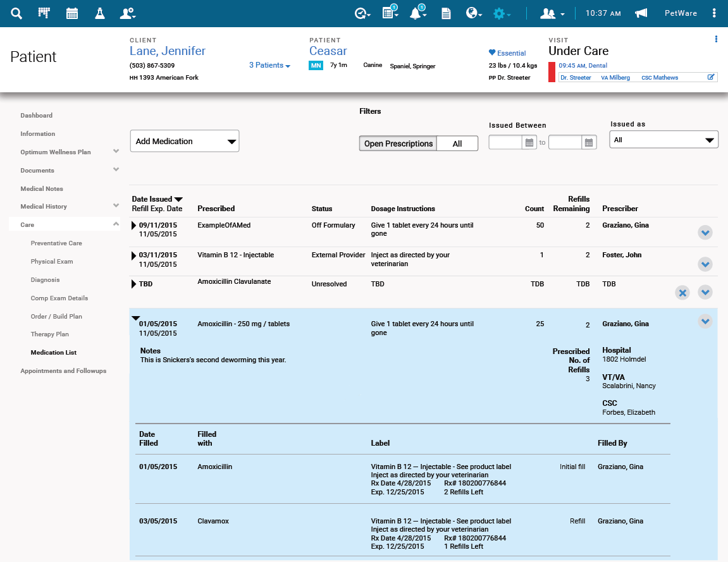Open the blue visit options dots menu
728x562 pixels.
(716, 39)
